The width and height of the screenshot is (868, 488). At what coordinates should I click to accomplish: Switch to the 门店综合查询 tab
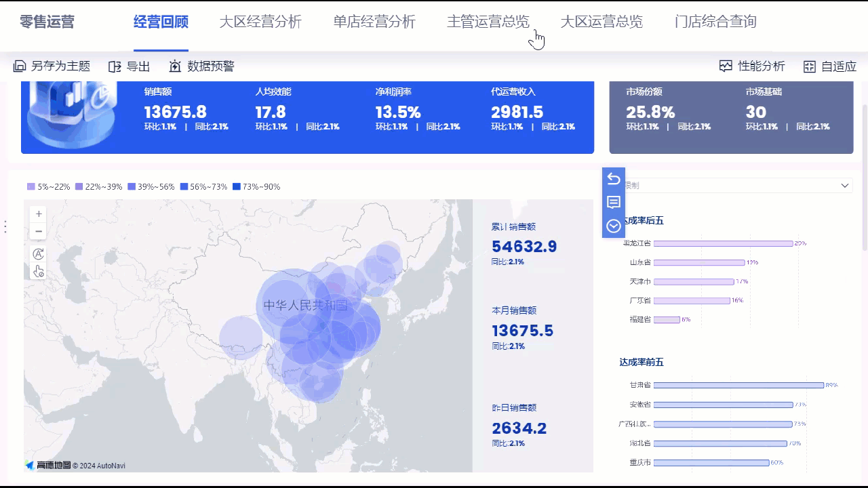tap(715, 22)
